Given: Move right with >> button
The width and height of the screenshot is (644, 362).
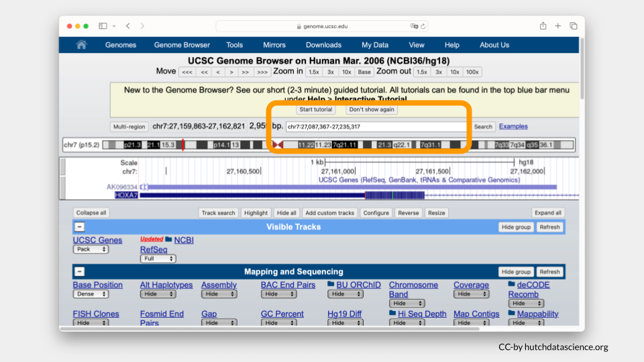Looking at the screenshot, I should tap(246, 72).
